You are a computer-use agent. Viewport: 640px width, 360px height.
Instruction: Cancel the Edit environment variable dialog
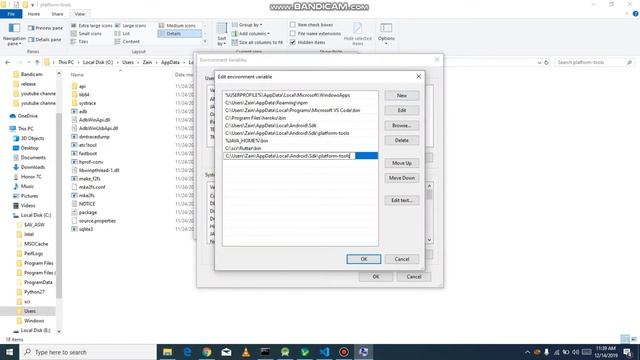[402, 259]
